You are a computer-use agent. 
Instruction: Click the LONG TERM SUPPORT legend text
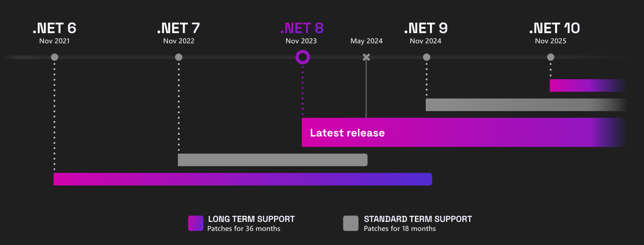pyautogui.click(x=251, y=219)
